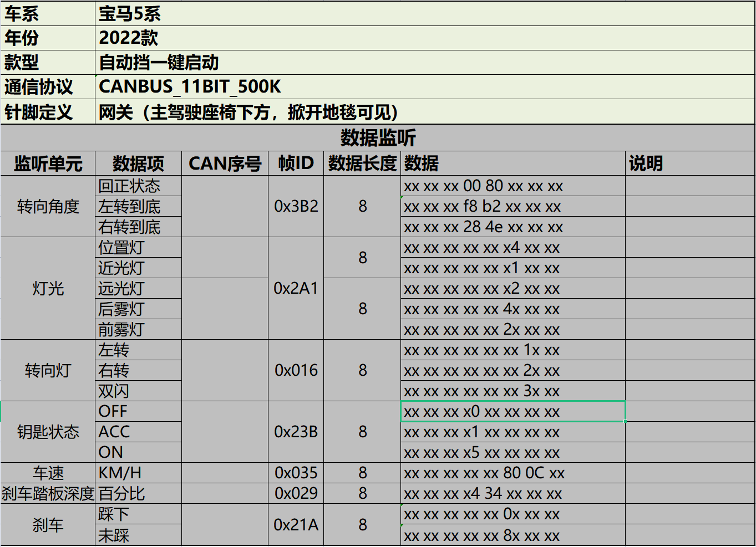Select the 宝马5系 cell

tap(130, 13)
